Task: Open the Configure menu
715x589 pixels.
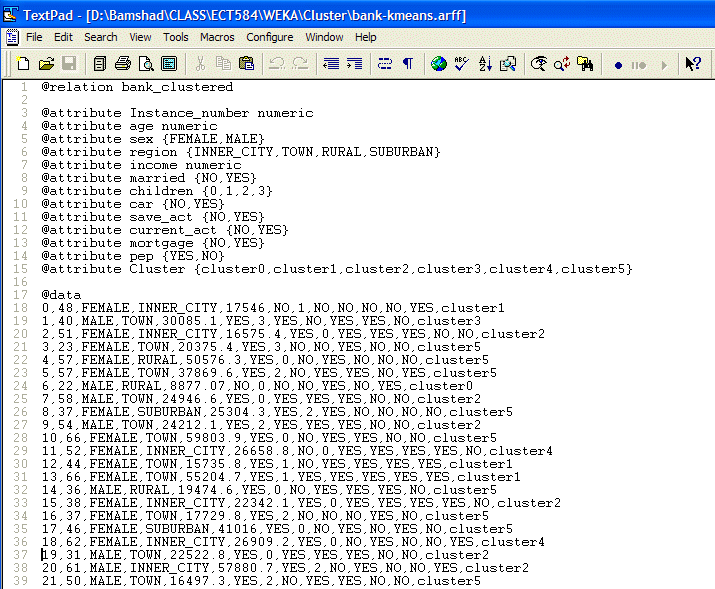Action: [270, 37]
